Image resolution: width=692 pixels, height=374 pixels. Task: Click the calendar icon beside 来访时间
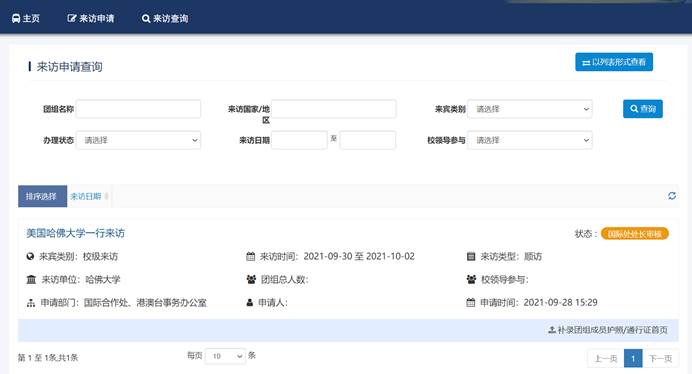tap(250, 257)
